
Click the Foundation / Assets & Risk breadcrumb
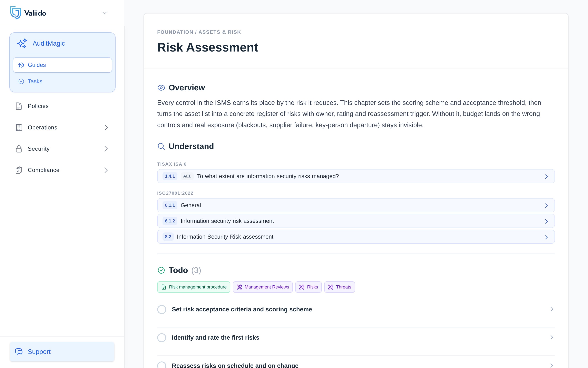click(199, 32)
